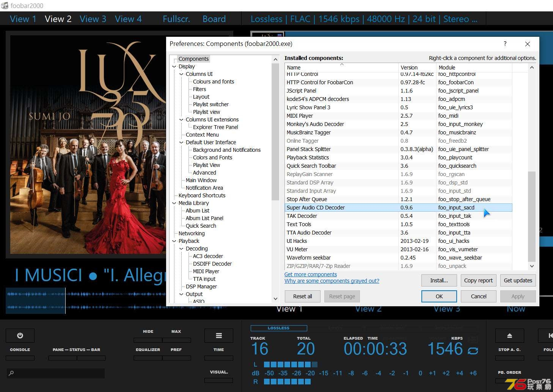Image resolution: width=553 pixels, height=392 pixels.
Task: Sort by the Module column header
Action: tap(474, 68)
